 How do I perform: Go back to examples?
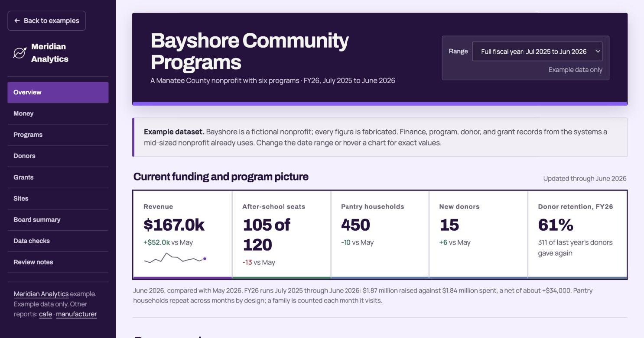46,21
